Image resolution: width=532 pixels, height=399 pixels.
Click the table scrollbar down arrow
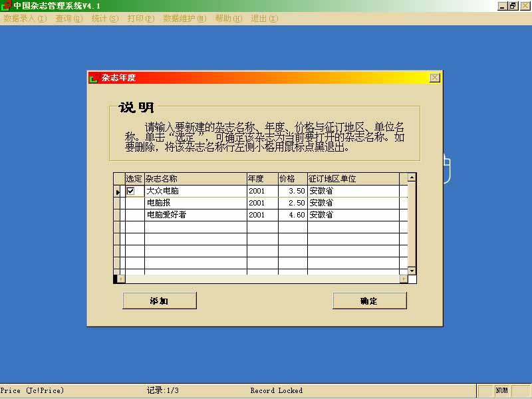click(410, 271)
